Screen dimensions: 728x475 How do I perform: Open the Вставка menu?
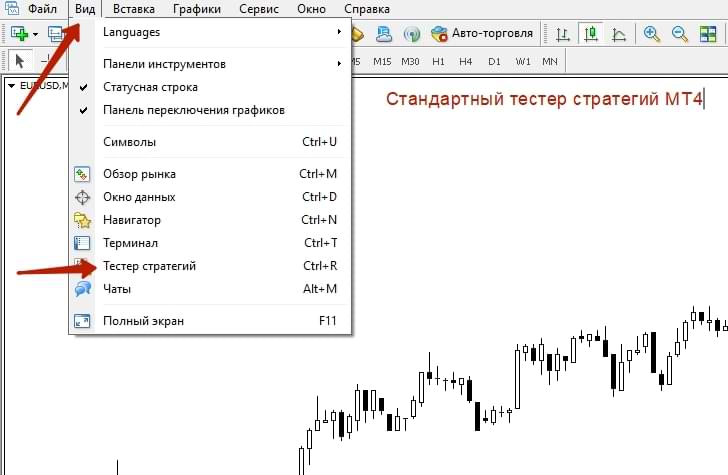click(134, 8)
